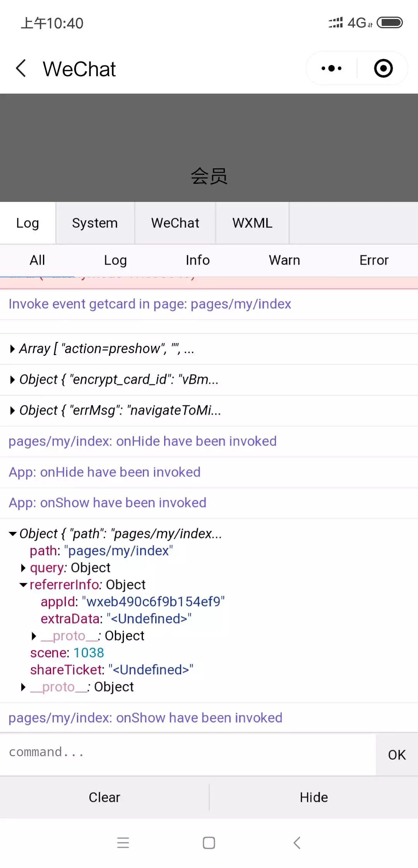418x868 pixels.
Task: Filter logs by Error
Action: 374,260
